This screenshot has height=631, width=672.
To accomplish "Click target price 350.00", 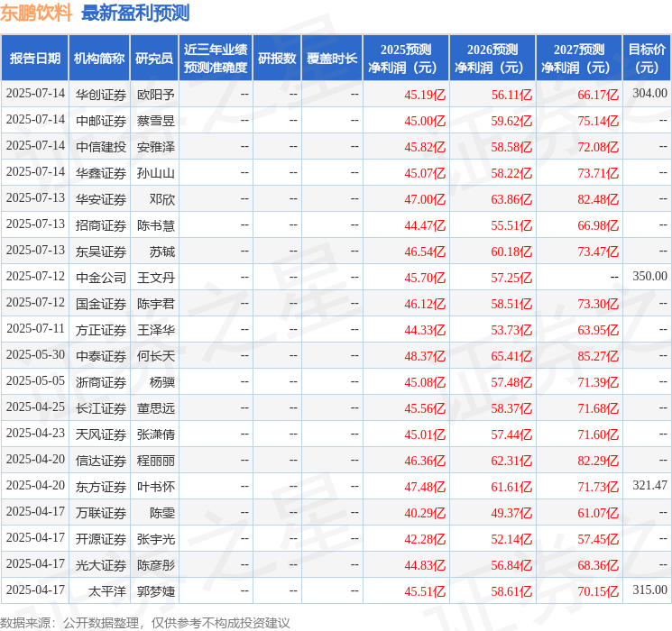I will click(649, 277).
